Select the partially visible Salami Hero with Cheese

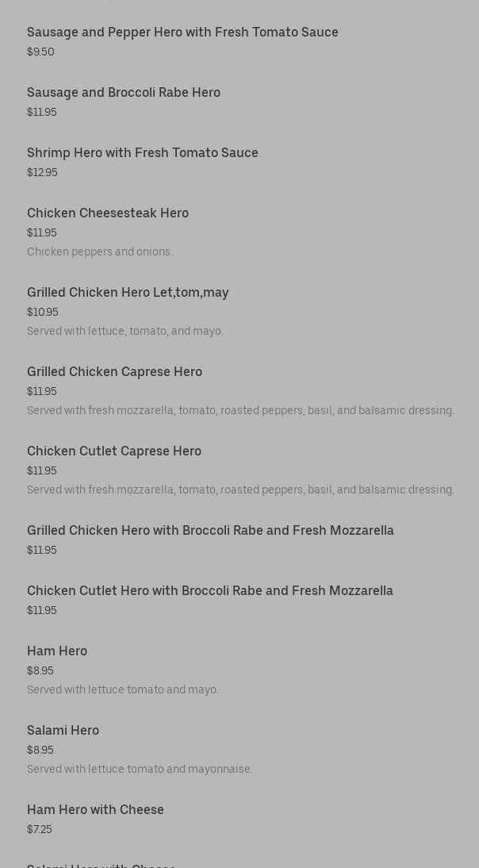point(102,864)
